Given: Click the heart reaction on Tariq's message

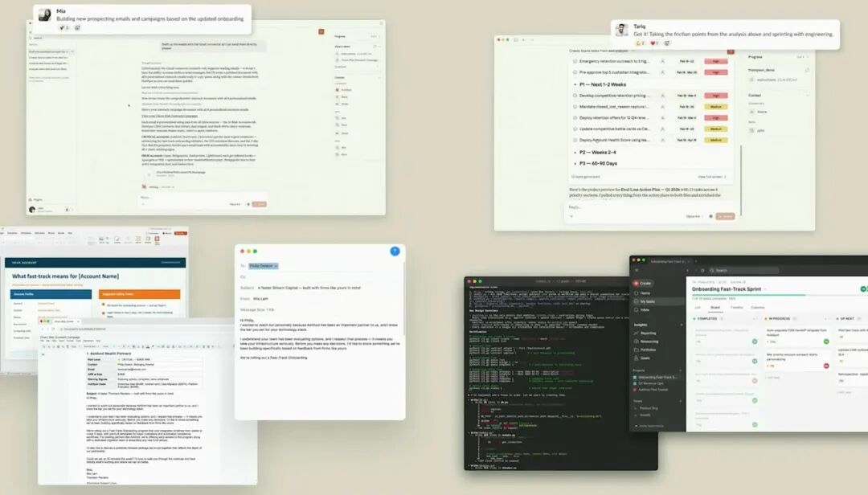Looking at the screenshot, I should pyautogui.click(x=654, y=43).
